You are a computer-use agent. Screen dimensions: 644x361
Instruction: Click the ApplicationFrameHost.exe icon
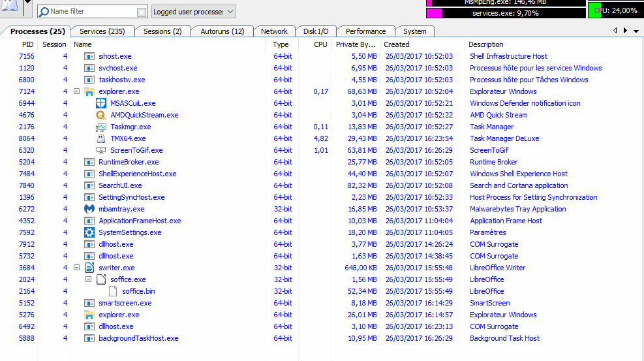pos(89,221)
